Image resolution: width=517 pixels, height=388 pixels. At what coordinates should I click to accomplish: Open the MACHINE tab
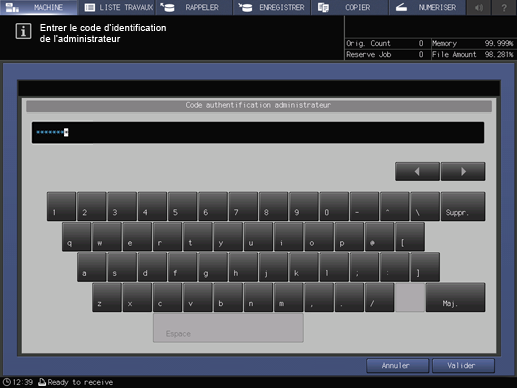click(39, 7)
